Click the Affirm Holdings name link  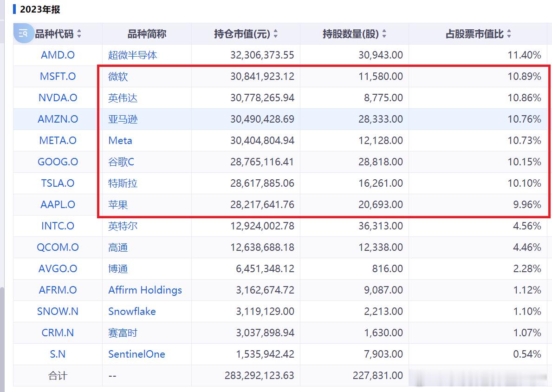(145, 290)
